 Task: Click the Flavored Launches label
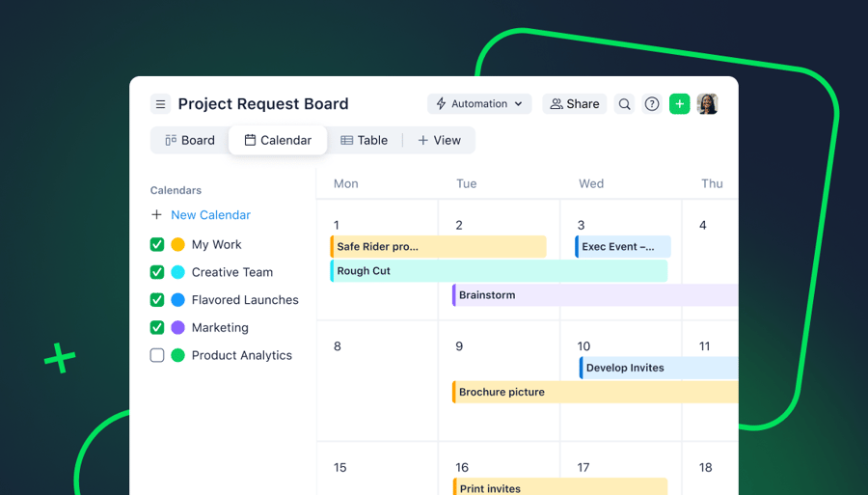click(245, 300)
